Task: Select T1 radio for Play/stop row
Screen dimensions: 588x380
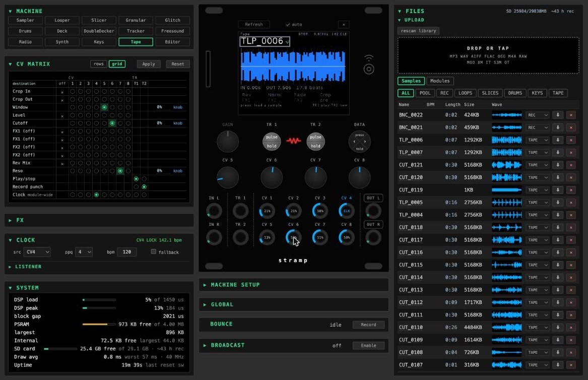Action: coord(136,179)
